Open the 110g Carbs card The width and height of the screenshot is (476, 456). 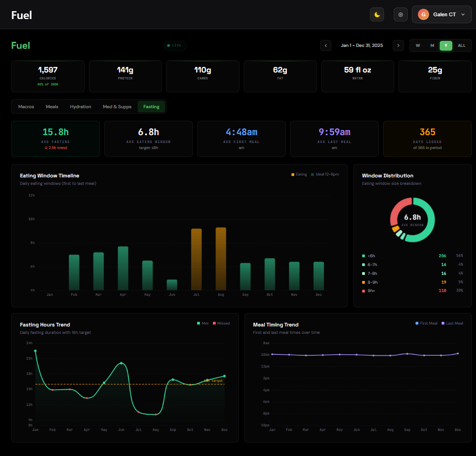(203, 77)
